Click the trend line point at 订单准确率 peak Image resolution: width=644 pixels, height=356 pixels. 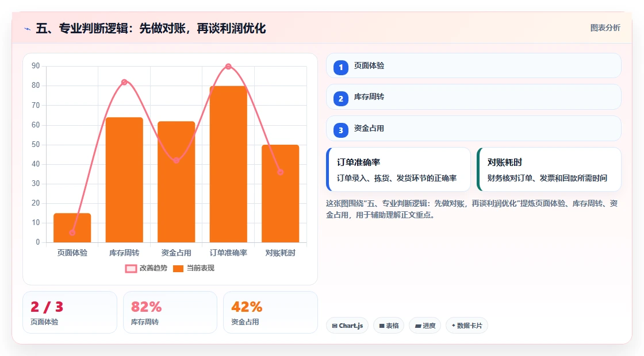click(228, 67)
